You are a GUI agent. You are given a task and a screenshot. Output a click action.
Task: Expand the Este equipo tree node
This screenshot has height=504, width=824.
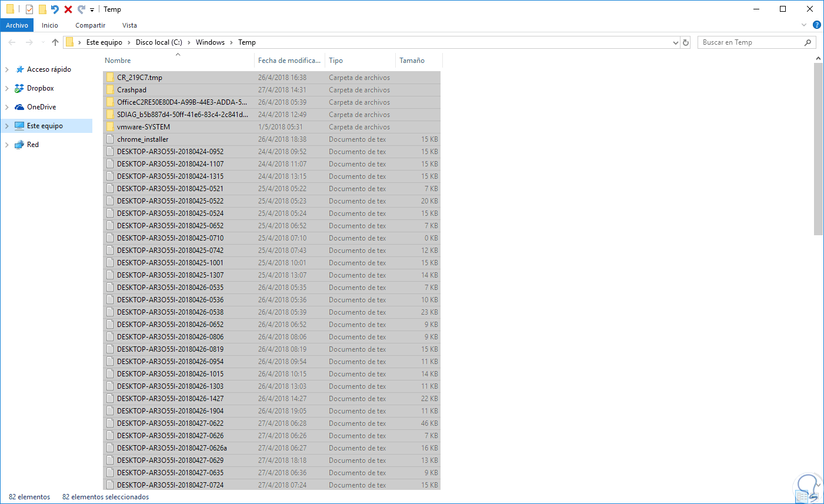(7, 126)
